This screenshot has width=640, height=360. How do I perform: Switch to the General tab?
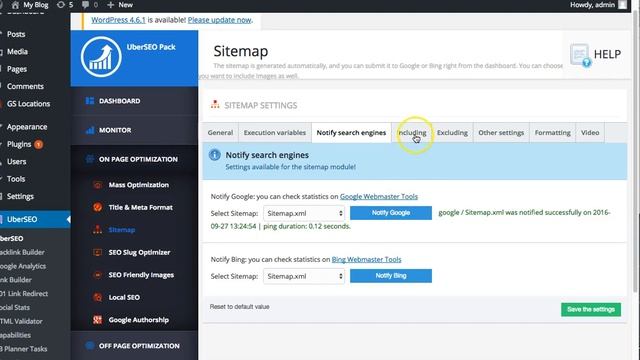(x=220, y=133)
